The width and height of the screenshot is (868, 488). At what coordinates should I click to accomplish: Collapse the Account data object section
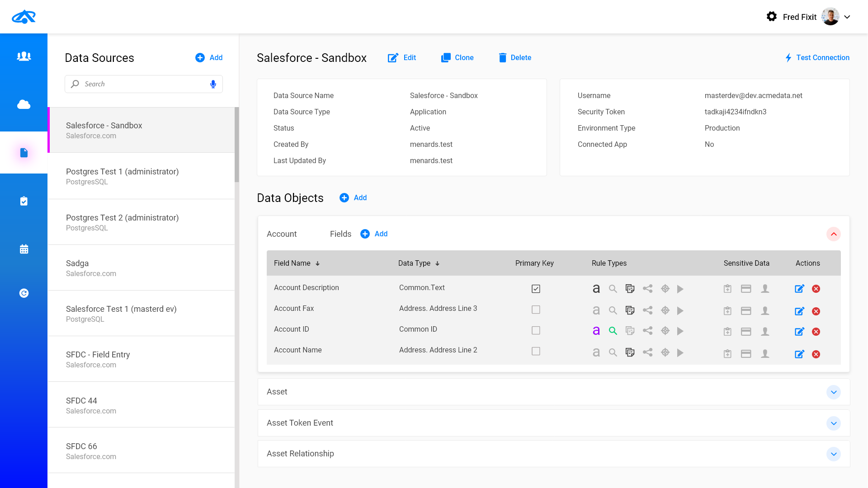[x=833, y=234]
